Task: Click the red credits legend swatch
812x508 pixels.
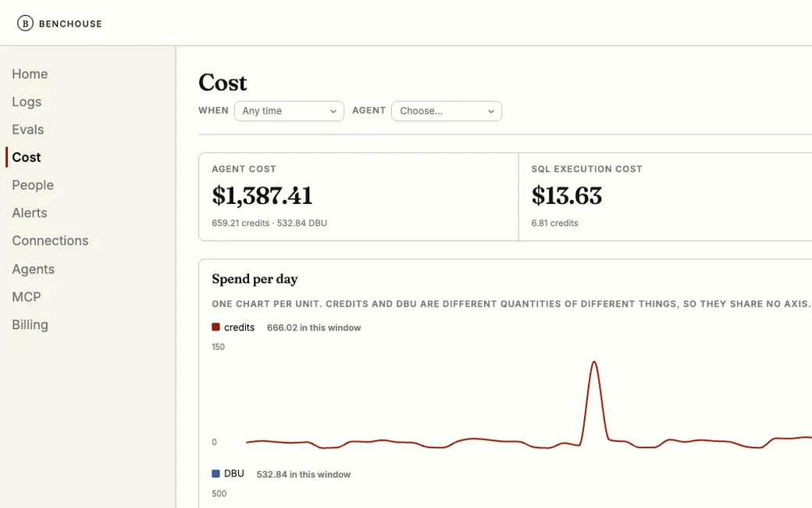Action: (x=216, y=327)
